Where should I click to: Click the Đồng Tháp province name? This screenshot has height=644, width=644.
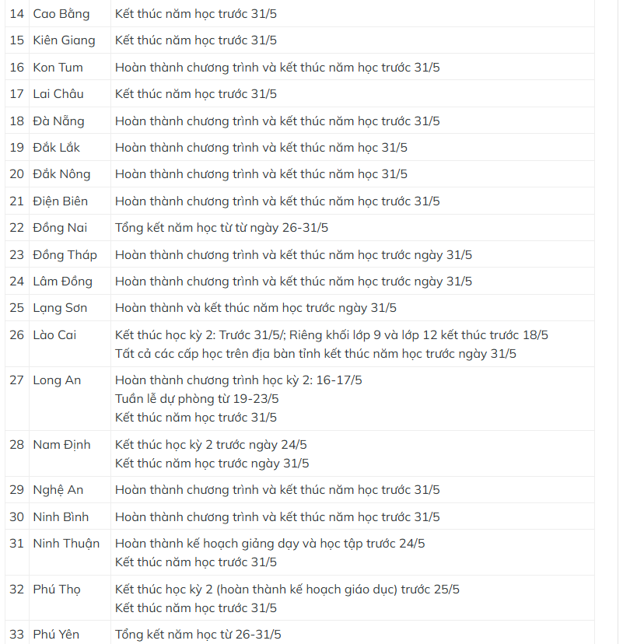(x=65, y=255)
